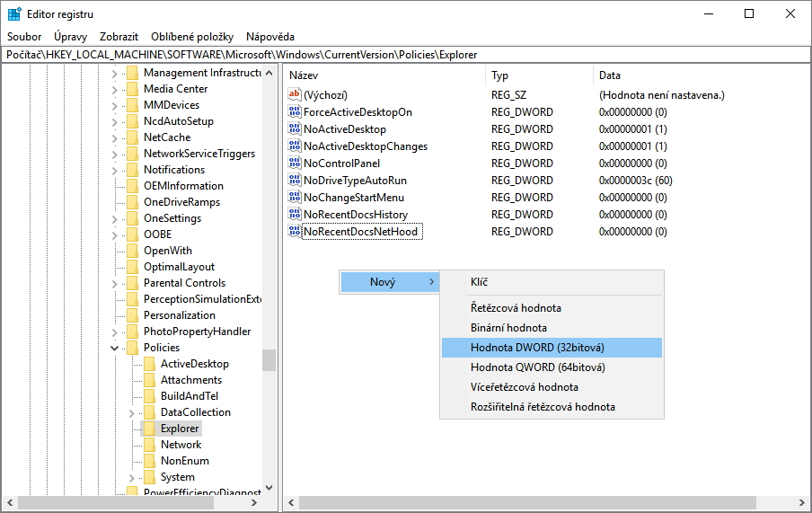The height and width of the screenshot is (513, 812).
Task: Expand the System subkey
Action: [x=131, y=478]
